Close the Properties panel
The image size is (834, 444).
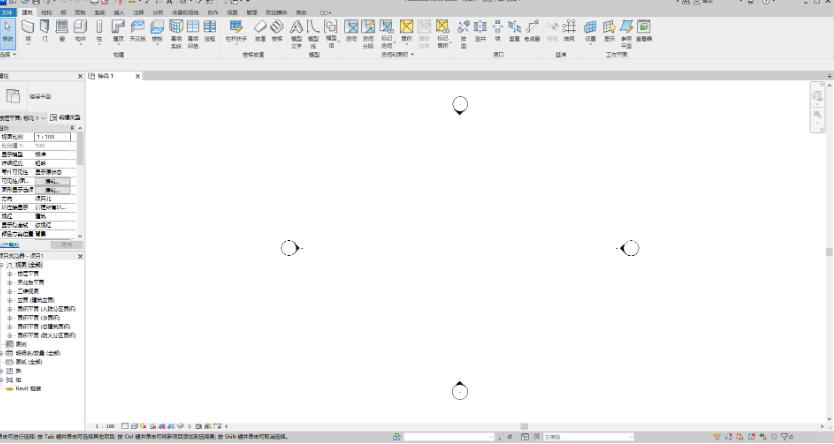click(80, 76)
